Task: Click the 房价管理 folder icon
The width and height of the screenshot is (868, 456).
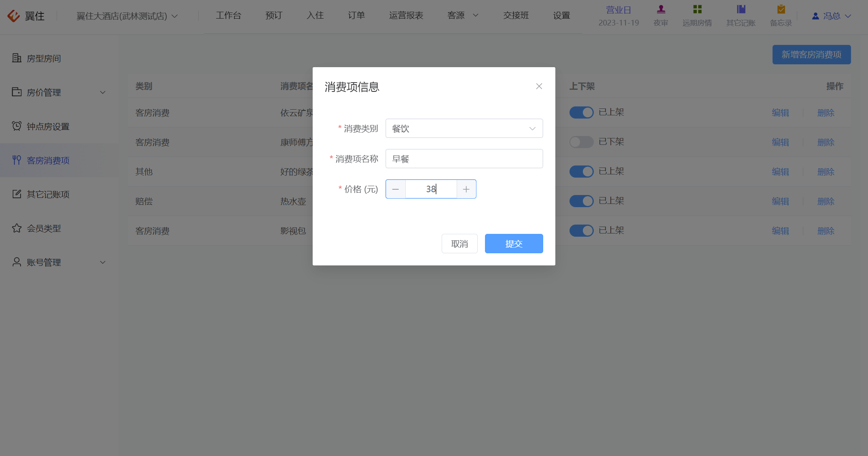Action: [17, 92]
